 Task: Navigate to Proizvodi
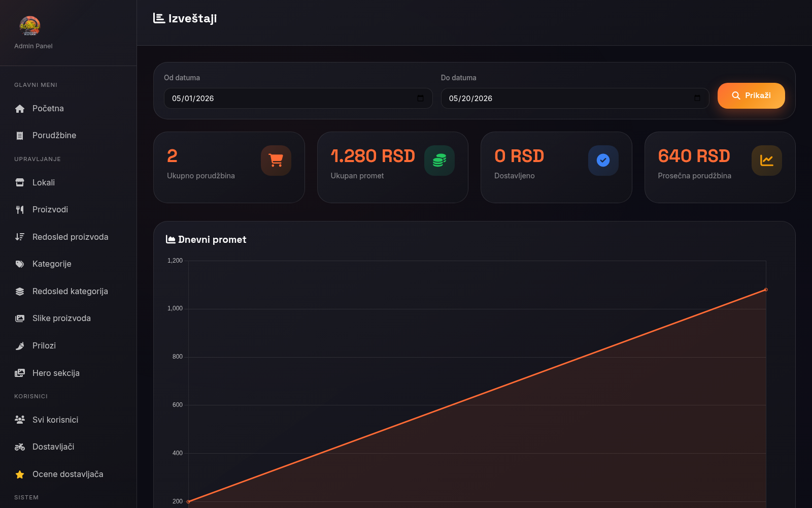(x=68, y=210)
